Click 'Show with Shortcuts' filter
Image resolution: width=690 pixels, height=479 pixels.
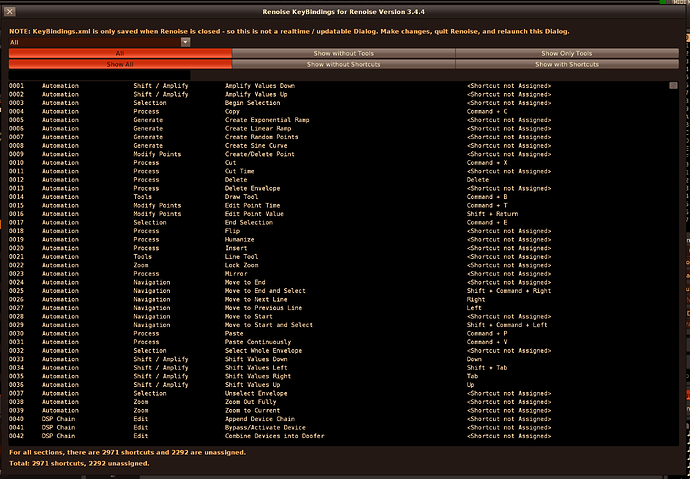567,64
